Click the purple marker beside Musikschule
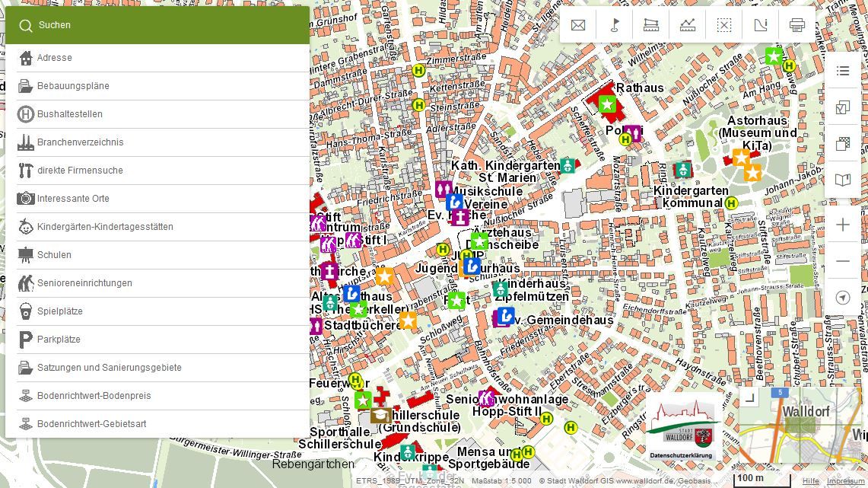Screen dimensions: 868x488 444,190
